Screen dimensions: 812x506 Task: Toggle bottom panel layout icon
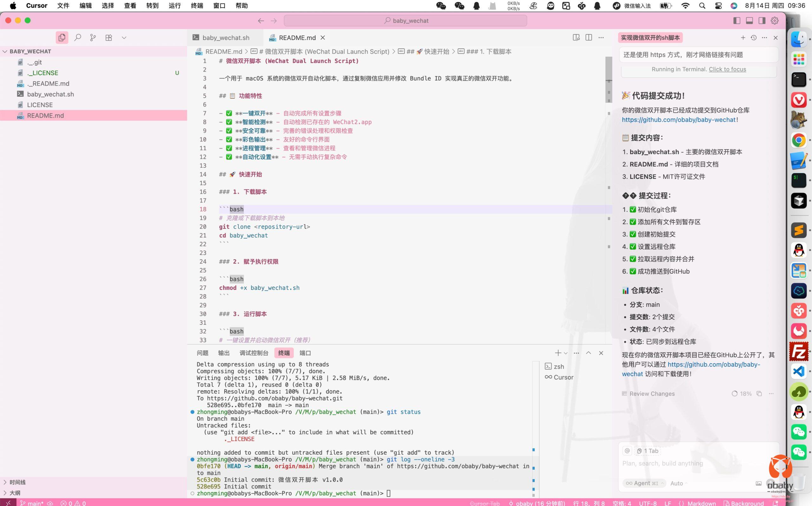[x=750, y=21]
